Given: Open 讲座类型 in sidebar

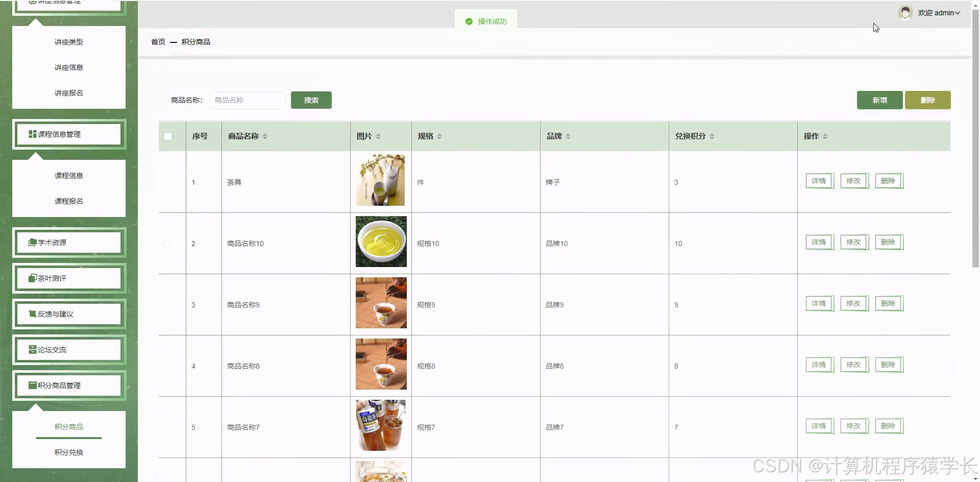Looking at the screenshot, I should [69, 42].
